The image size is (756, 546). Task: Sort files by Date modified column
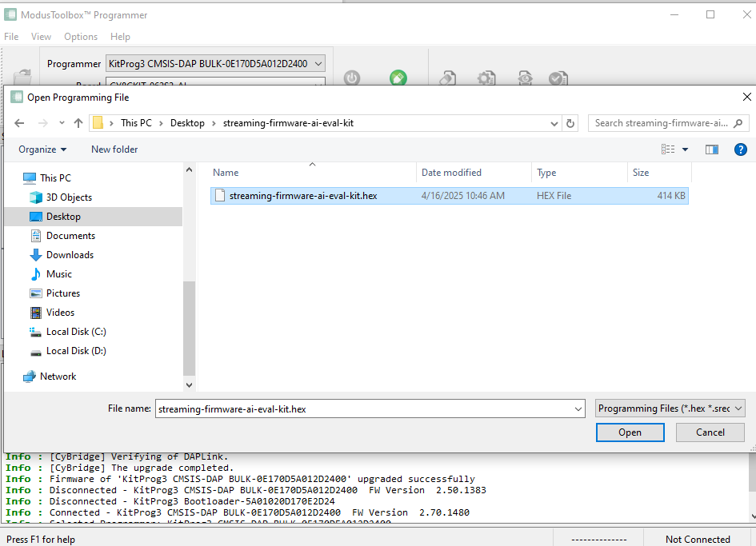tap(474, 173)
